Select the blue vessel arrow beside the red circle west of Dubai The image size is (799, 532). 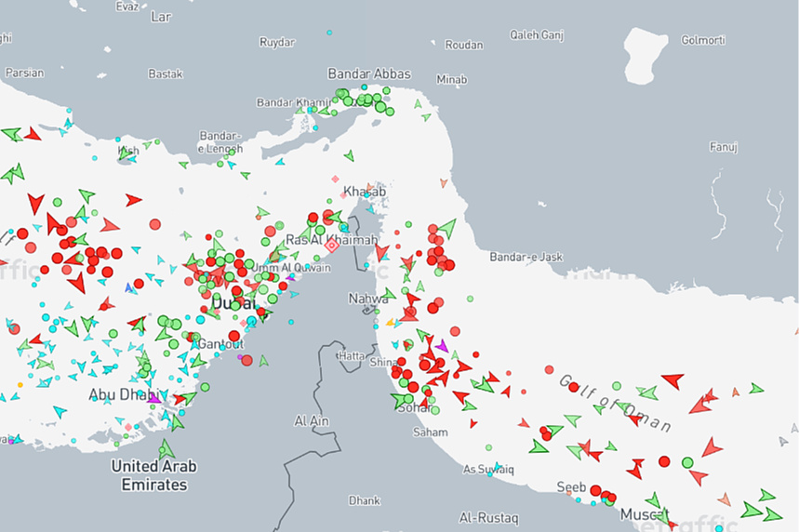pyautogui.click(x=129, y=287)
